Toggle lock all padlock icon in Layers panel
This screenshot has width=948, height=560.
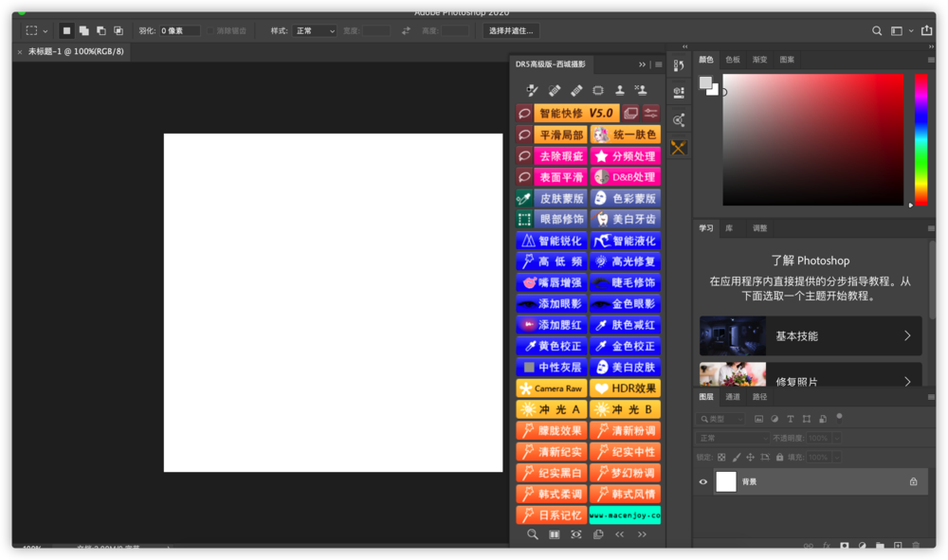pos(780,458)
